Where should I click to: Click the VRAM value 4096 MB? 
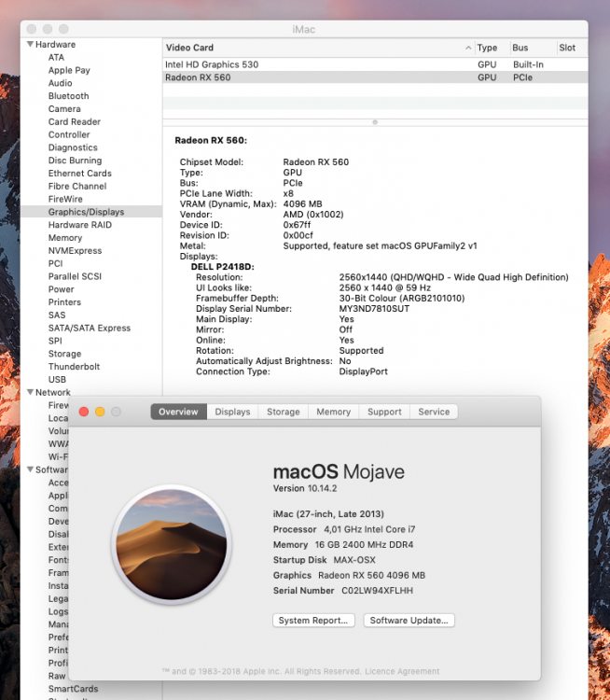tap(302, 203)
